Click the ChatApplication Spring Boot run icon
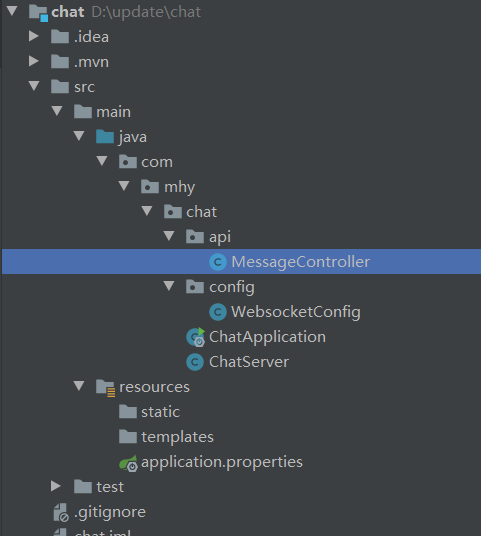 tap(196, 337)
